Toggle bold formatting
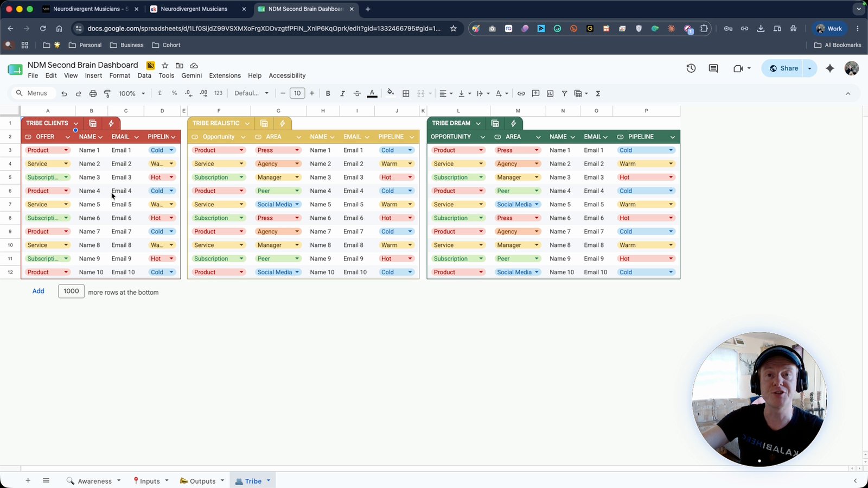The height and width of the screenshot is (488, 868). (x=328, y=93)
